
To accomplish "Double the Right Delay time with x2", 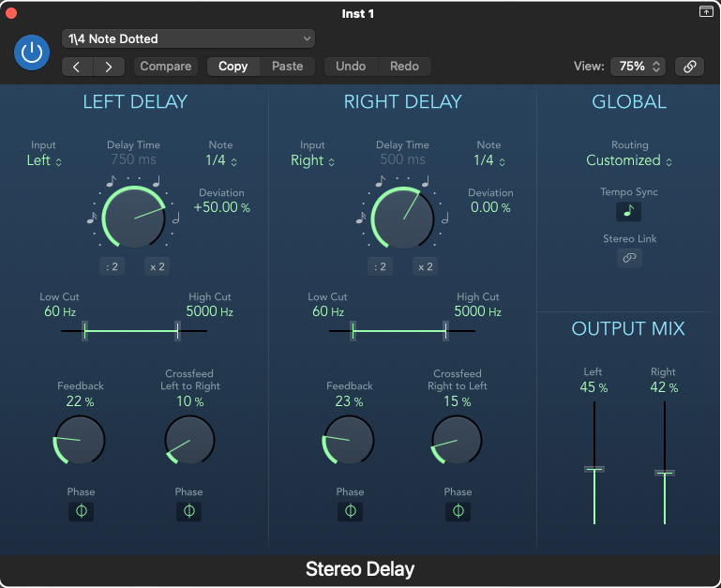I will pyautogui.click(x=426, y=267).
